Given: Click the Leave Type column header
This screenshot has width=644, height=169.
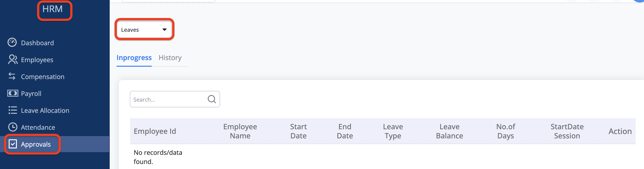Looking at the screenshot, I should click(393, 131).
